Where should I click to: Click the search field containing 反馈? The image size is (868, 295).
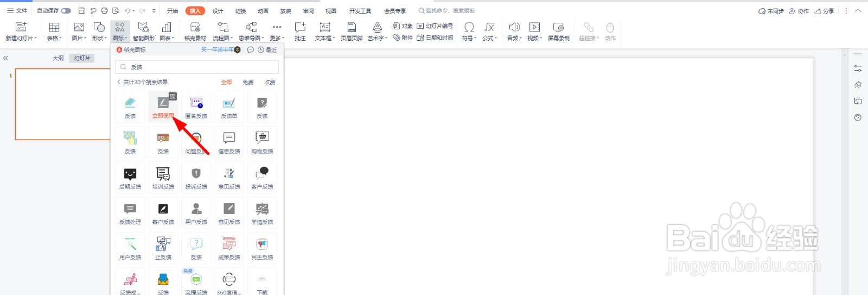pos(197,67)
